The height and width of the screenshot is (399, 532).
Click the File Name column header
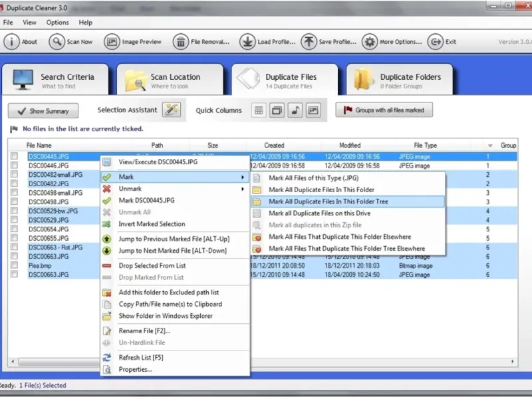click(39, 145)
